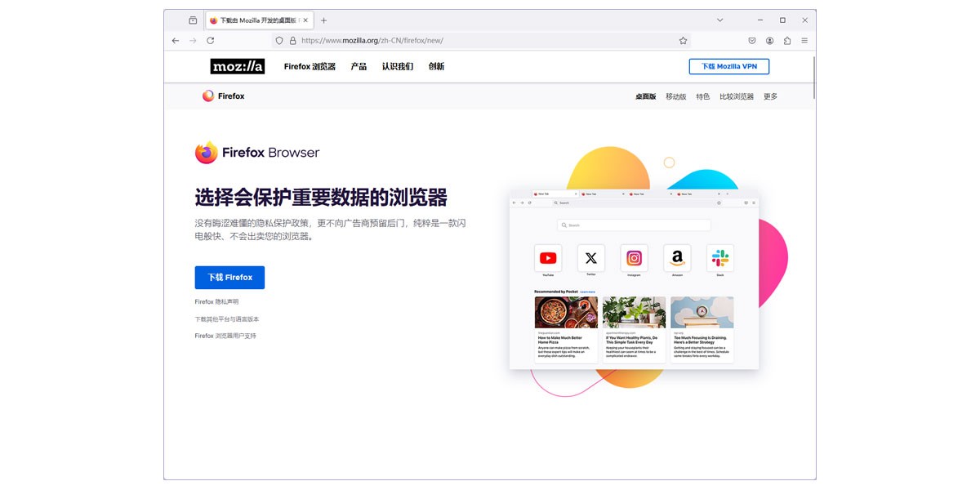
Task: Open the extensions puzzle icon
Action: 787,40
